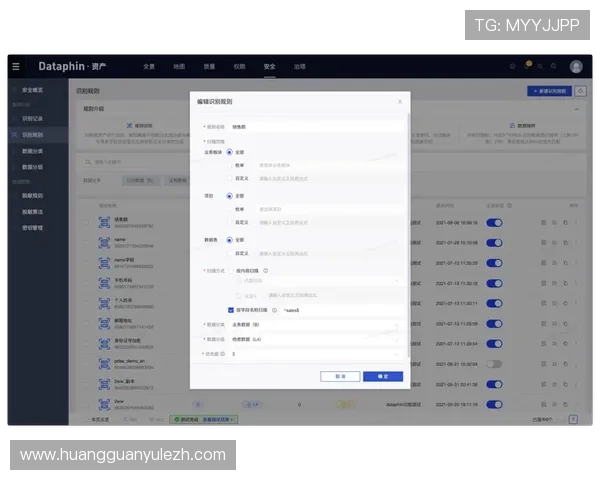Screen dimensions: 600x480
Task: Open the 数据分级 dropdown showing 敏感数据 (L4)
Action: pyautogui.click(x=315, y=339)
